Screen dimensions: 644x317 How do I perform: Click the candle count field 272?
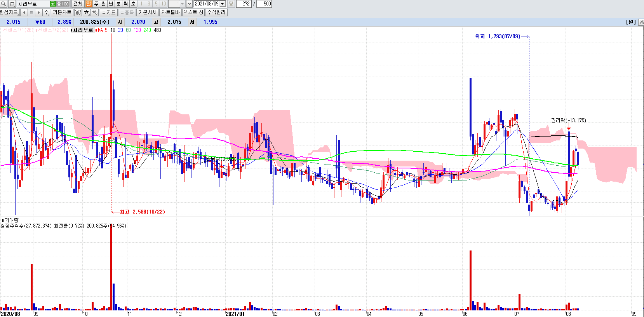coord(244,4)
